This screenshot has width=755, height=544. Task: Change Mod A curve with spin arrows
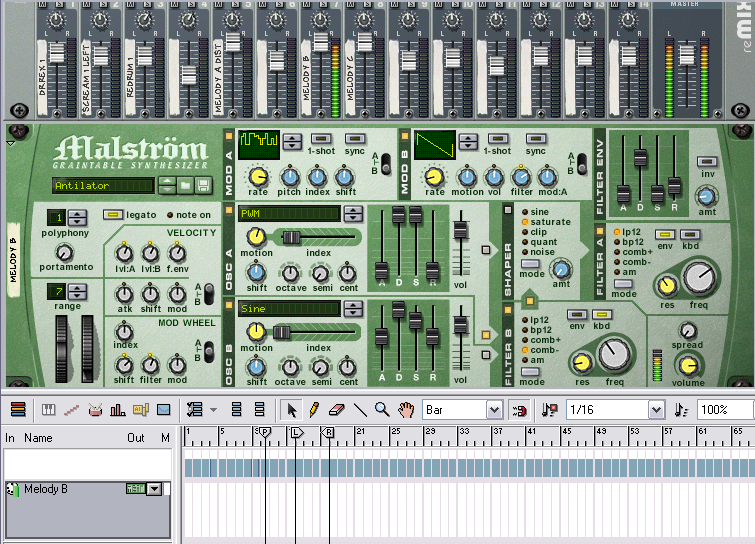pyautogui.click(x=292, y=142)
